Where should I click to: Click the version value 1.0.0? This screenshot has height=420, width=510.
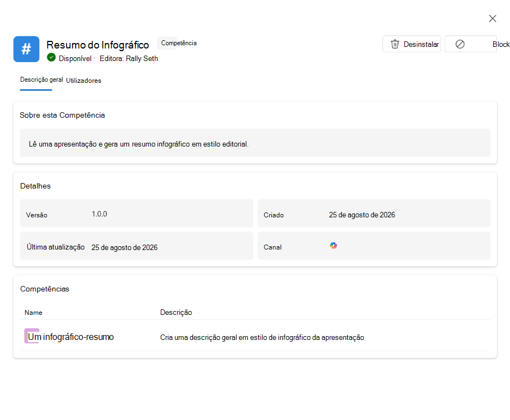[x=99, y=214]
